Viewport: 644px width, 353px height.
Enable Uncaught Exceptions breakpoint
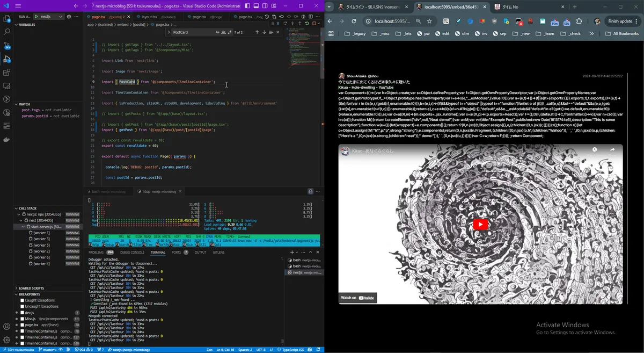[x=21, y=306]
